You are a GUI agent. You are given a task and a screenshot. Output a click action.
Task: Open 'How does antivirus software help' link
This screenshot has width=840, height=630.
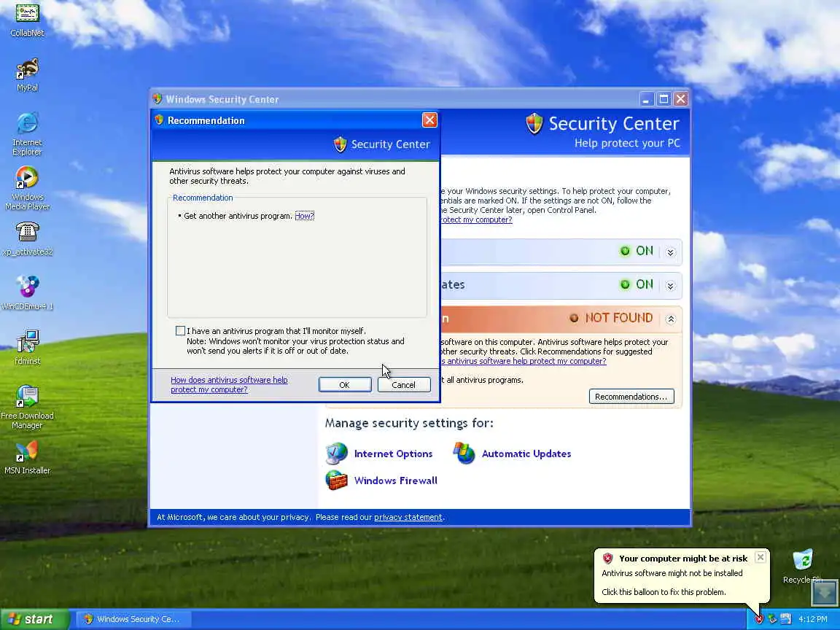229,385
